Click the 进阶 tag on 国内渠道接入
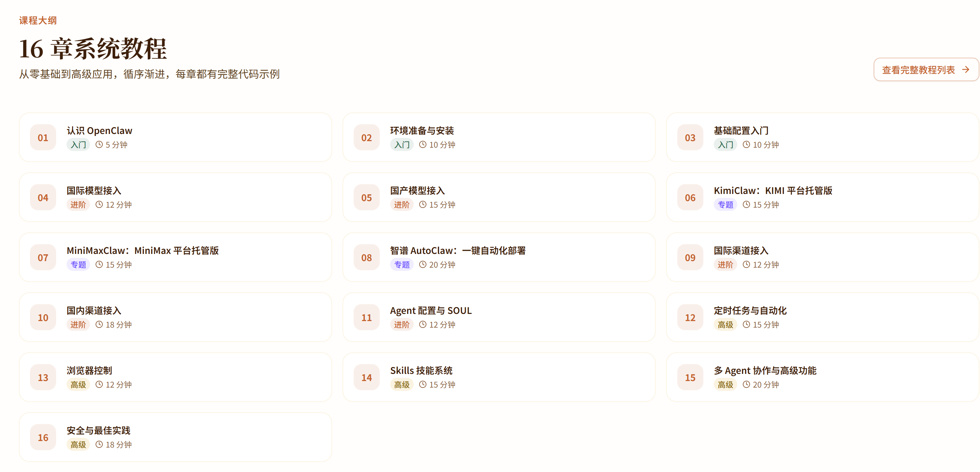 (x=78, y=325)
